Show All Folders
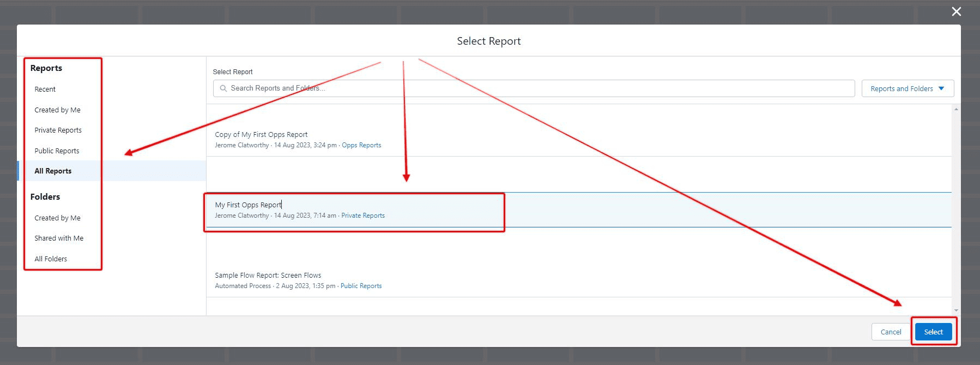Image resolution: width=980 pixels, height=365 pixels. pyautogui.click(x=51, y=259)
